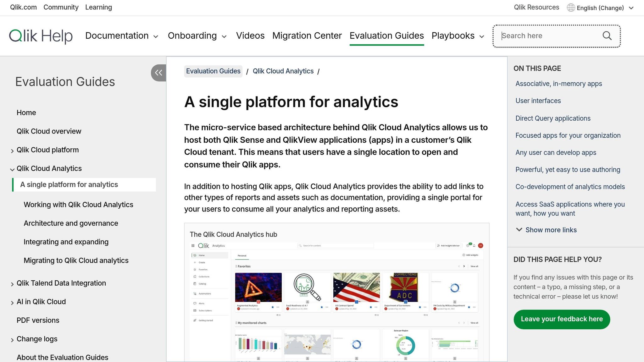644x362 pixels.
Task: Open the Migration Center page
Action: coord(307,36)
